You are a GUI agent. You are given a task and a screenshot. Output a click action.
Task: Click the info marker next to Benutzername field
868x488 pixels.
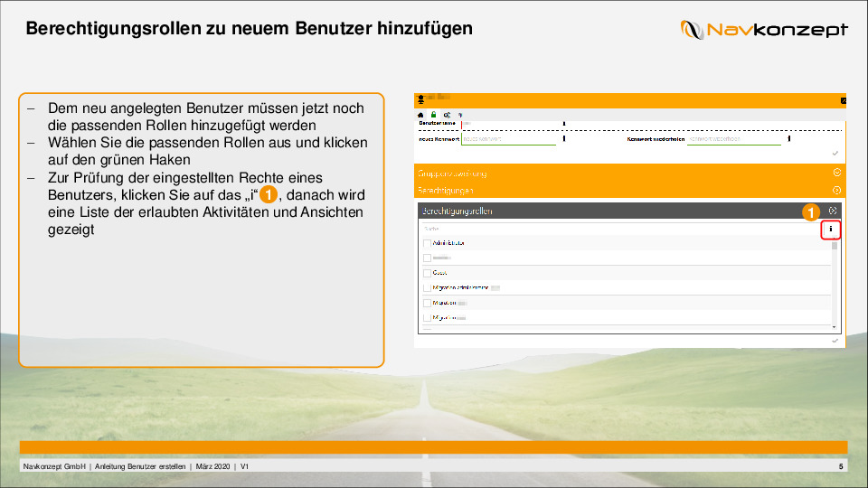pyautogui.click(x=564, y=124)
